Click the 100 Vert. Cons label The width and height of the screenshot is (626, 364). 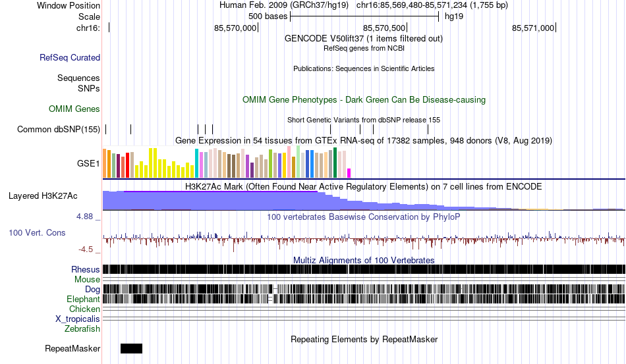pos(37,232)
